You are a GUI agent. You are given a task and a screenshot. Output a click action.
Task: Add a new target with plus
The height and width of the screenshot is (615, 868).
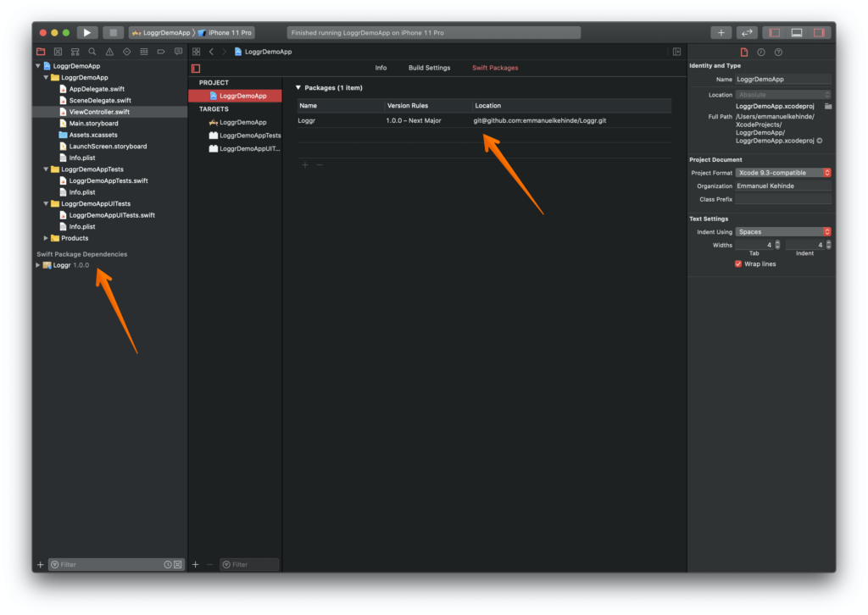point(196,565)
